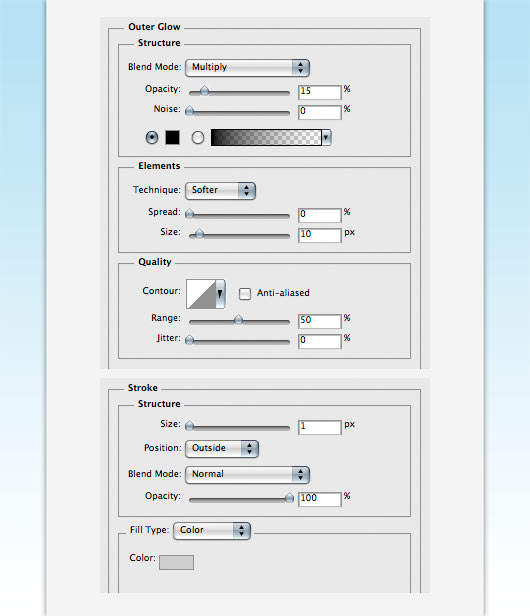This screenshot has height=616, width=530.
Task: Adjust the Range slider handle
Action: pos(238,320)
